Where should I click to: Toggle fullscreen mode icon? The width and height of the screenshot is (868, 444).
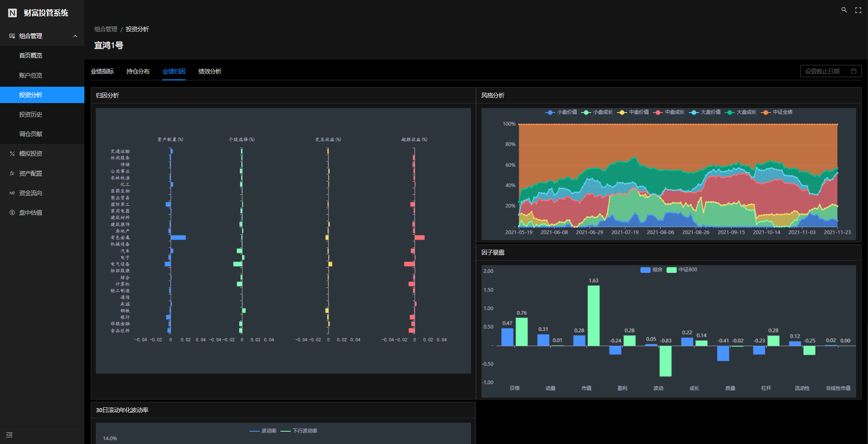[858, 10]
